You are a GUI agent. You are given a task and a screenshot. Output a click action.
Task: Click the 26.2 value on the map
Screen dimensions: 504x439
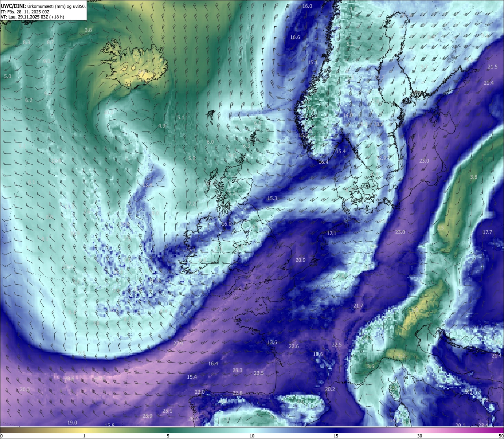point(193,419)
